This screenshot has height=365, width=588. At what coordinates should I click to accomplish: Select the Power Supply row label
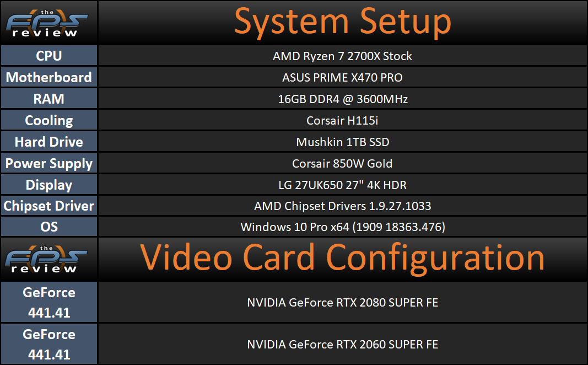pyautogui.click(x=48, y=163)
